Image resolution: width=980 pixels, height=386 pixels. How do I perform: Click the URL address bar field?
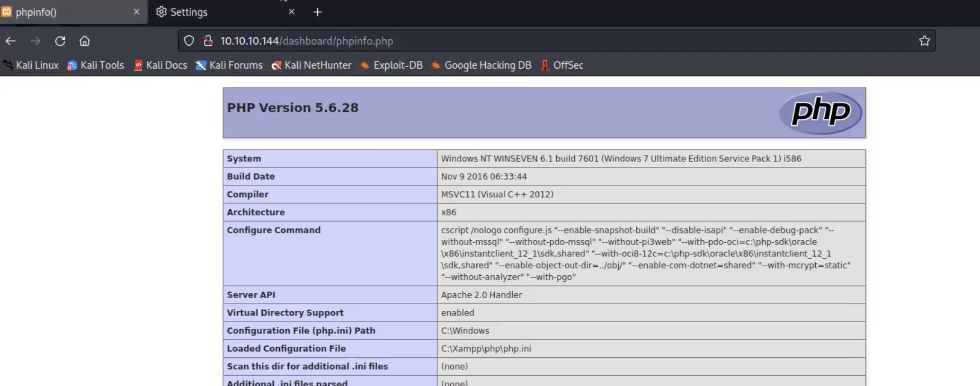pos(556,41)
